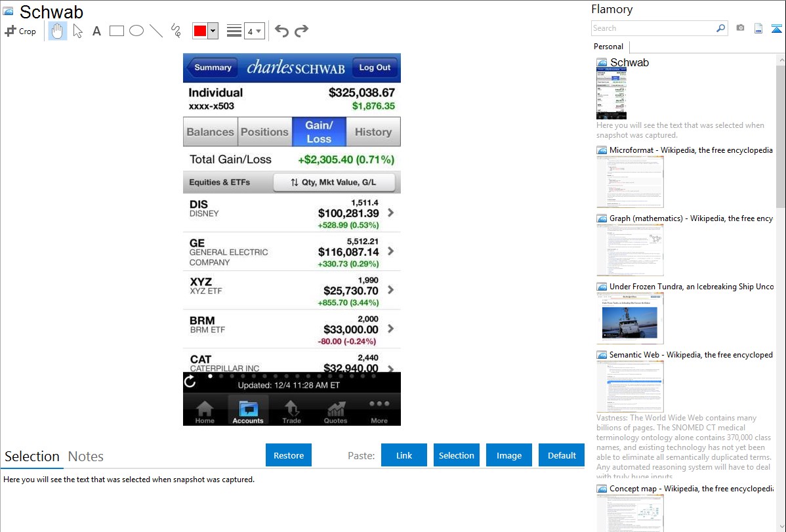Open the Qty, Mkt Value, G/L sort selector
This screenshot has width=786, height=532.
pos(334,182)
